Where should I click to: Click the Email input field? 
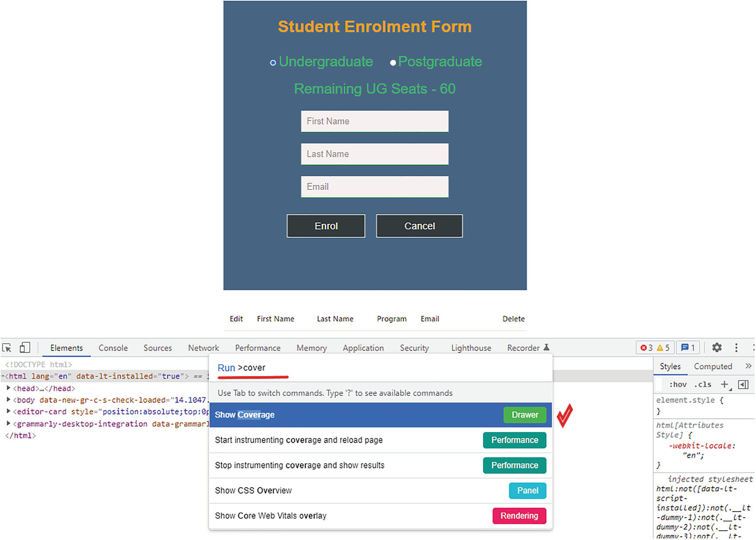tap(374, 187)
